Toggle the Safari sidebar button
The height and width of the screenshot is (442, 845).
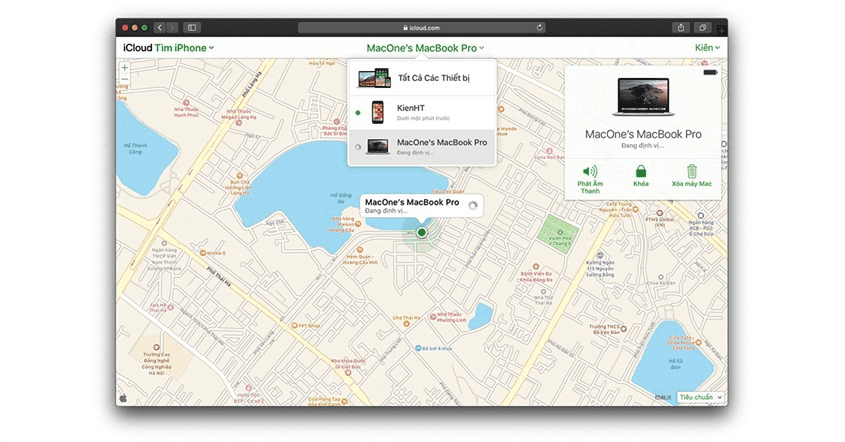click(192, 27)
